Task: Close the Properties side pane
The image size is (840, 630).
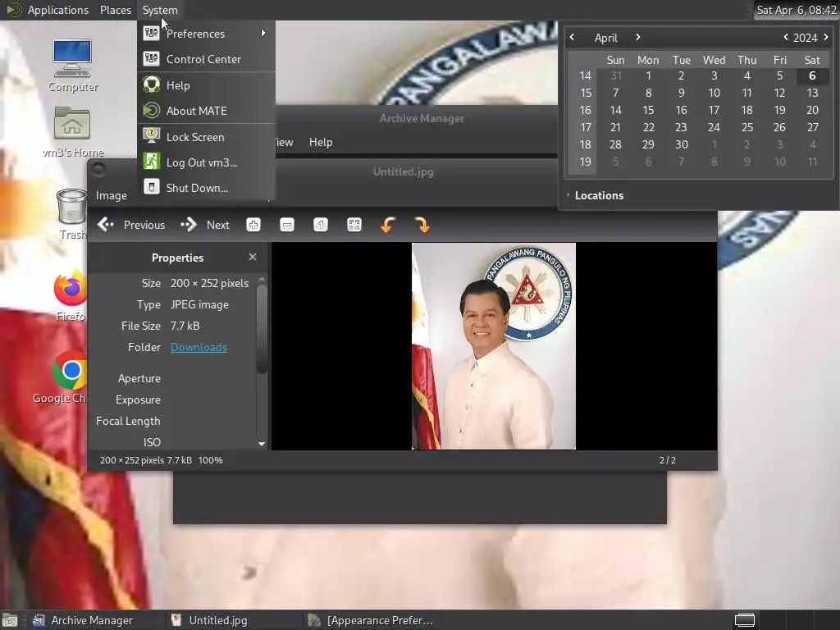Action: 253,257
